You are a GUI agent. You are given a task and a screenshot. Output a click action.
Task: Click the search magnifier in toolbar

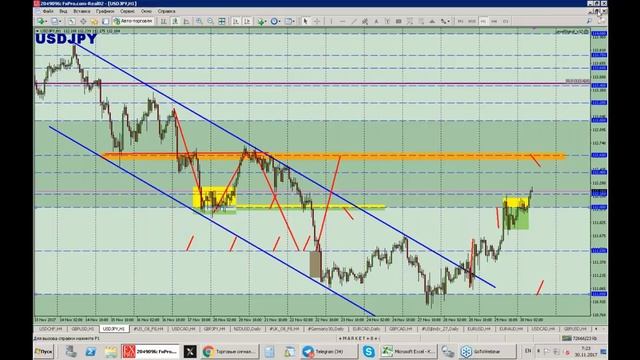click(x=589, y=21)
